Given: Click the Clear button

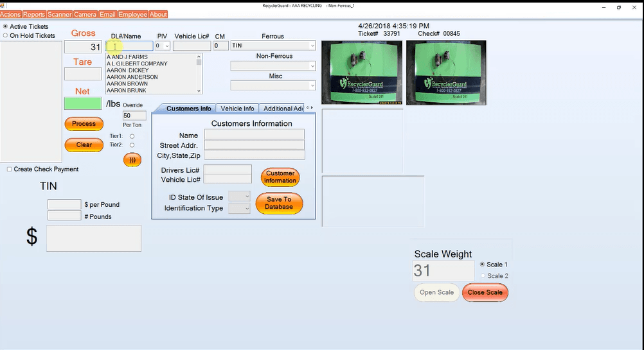Looking at the screenshot, I should point(84,145).
